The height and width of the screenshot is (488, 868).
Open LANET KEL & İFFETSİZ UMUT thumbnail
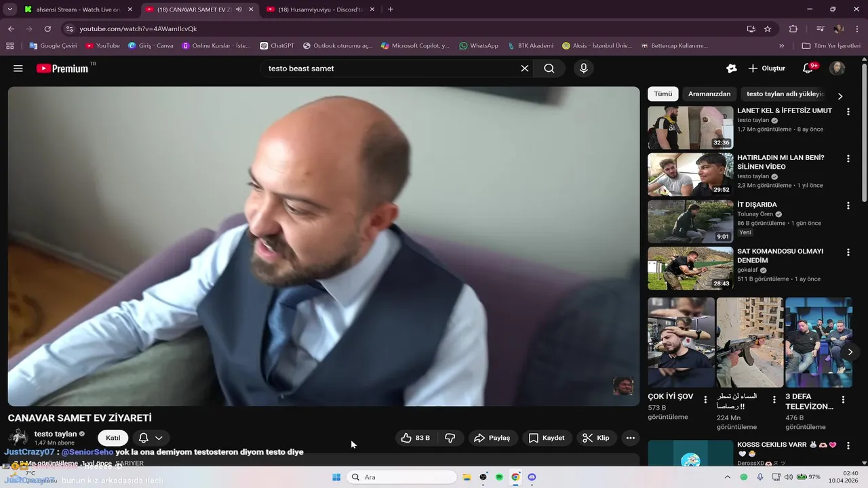690,127
